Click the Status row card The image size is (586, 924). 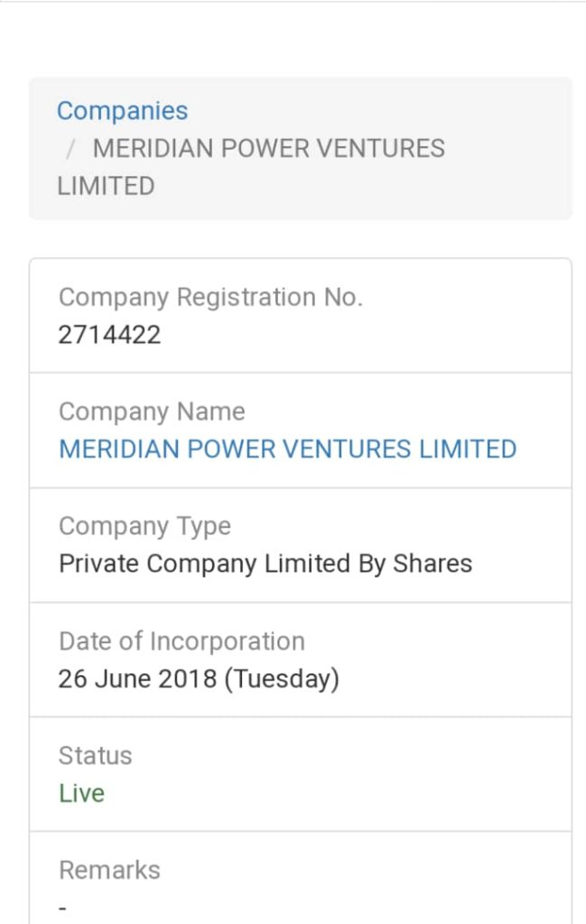tap(301, 774)
